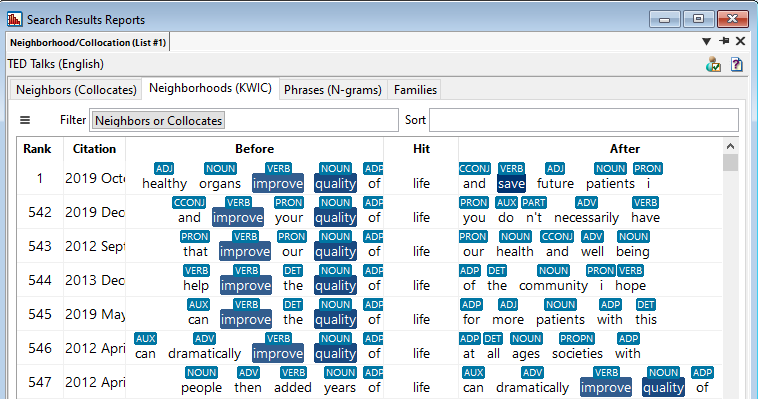This screenshot has height=399, width=758.
Task: Click the TED Talks (English) corpus label
Action: [x=56, y=64]
